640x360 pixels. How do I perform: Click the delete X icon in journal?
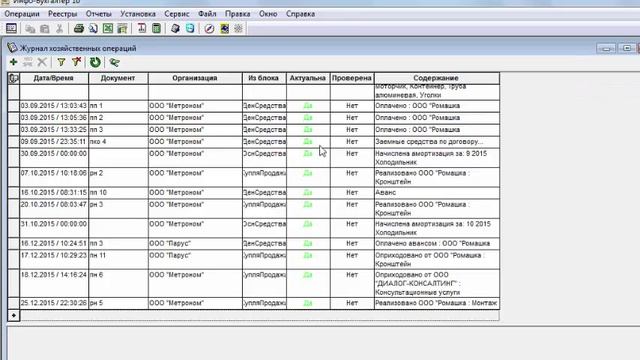pos(42,62)
